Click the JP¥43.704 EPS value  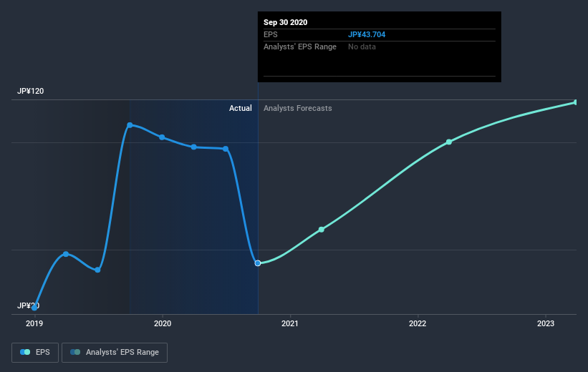tap(367, 34)
